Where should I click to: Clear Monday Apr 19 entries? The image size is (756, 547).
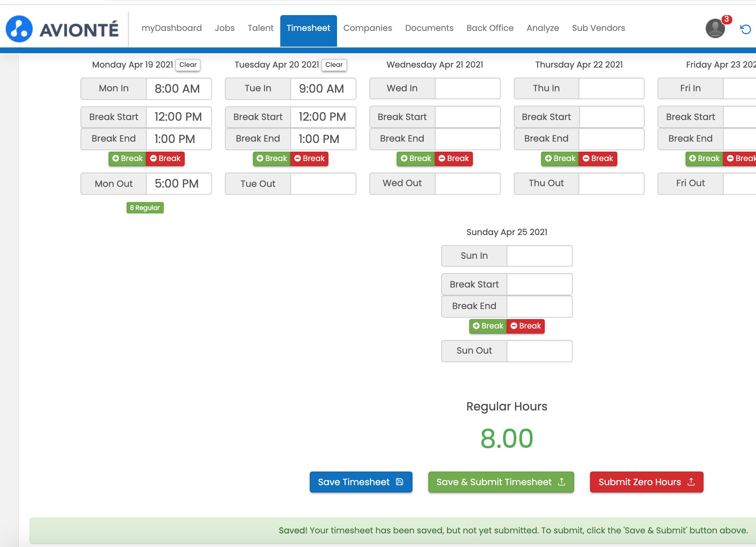pyautogui.click(x=188, y=65)
